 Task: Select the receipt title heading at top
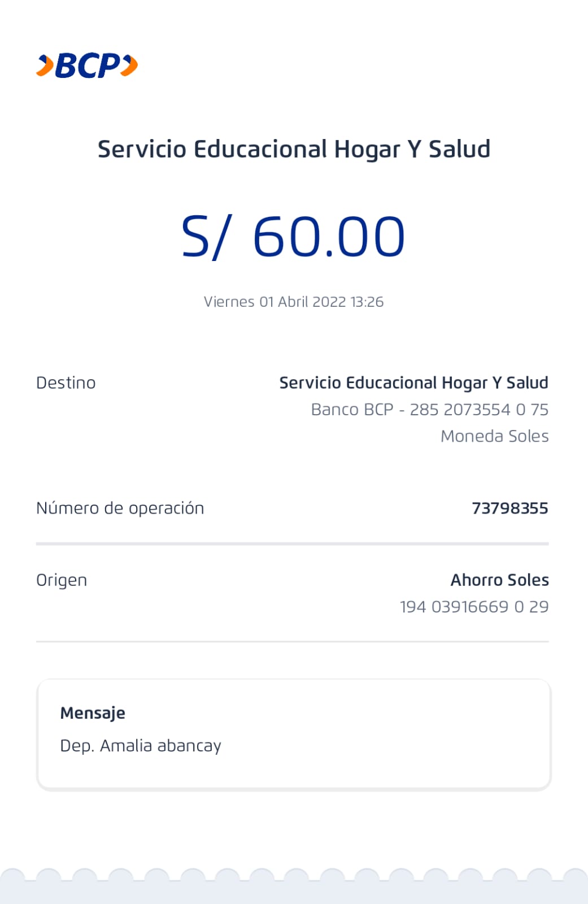294,149
